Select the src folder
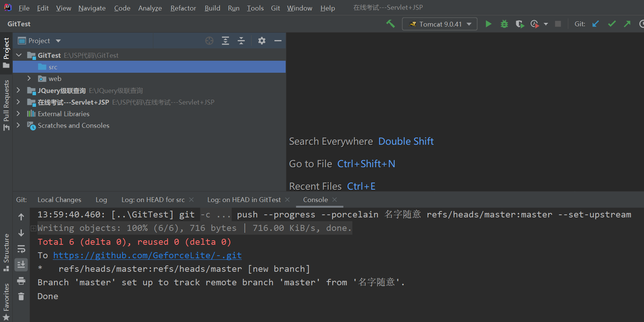644x322 pixels. pos(149,67)
